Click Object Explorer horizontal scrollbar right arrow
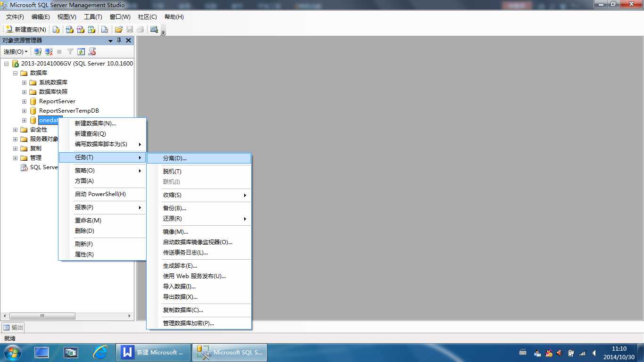The height and width of the screenshot is (362, 644). click(130, 316)
